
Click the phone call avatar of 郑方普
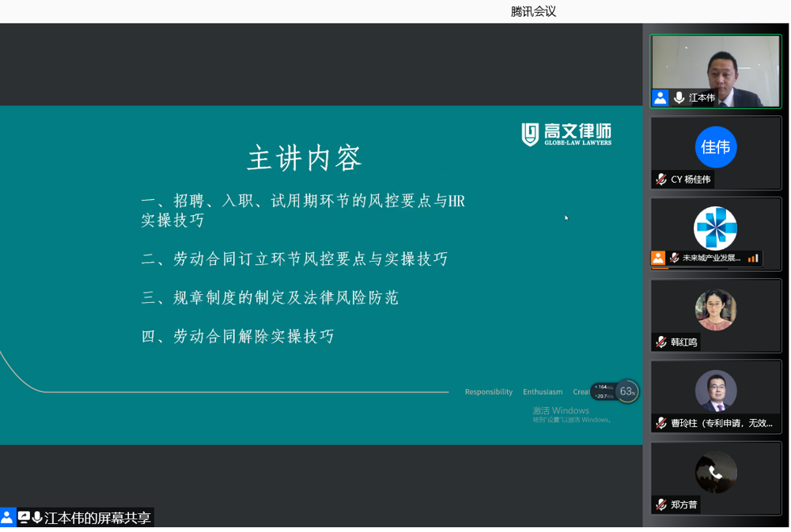click(715, 472)
